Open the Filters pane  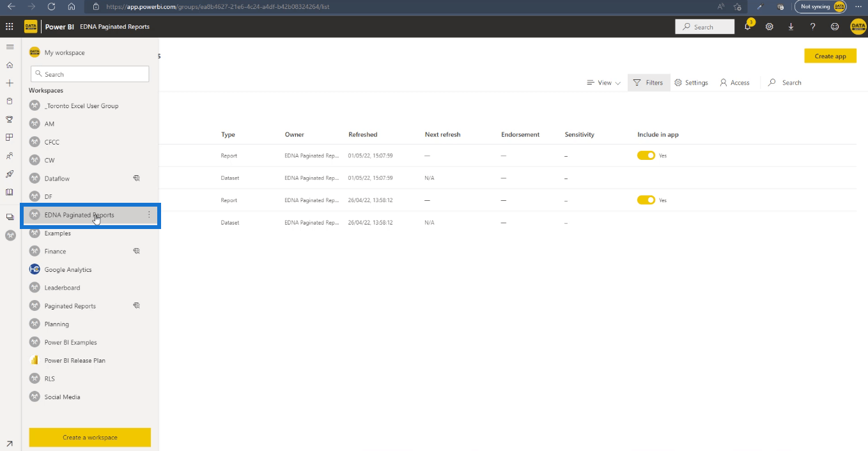[x=649, y=83]
